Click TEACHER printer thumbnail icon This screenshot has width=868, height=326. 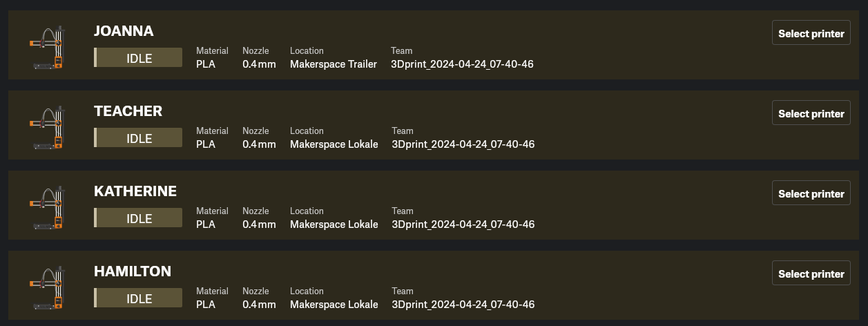click(47, 128)
